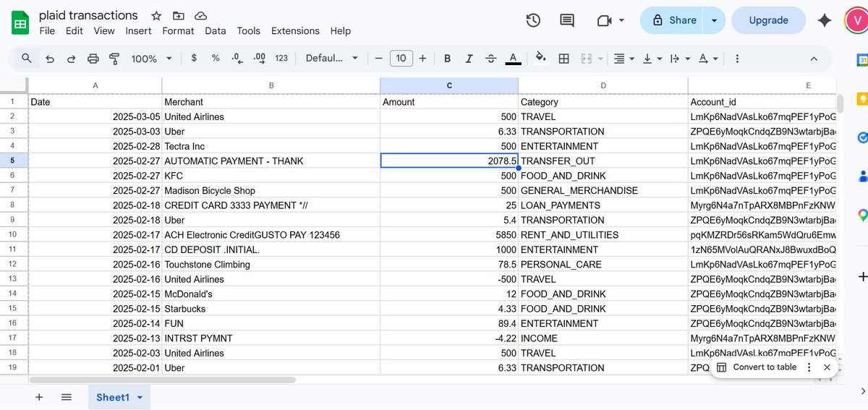Decrease decimal places
The image size is (868, 410).
[237, 59]
